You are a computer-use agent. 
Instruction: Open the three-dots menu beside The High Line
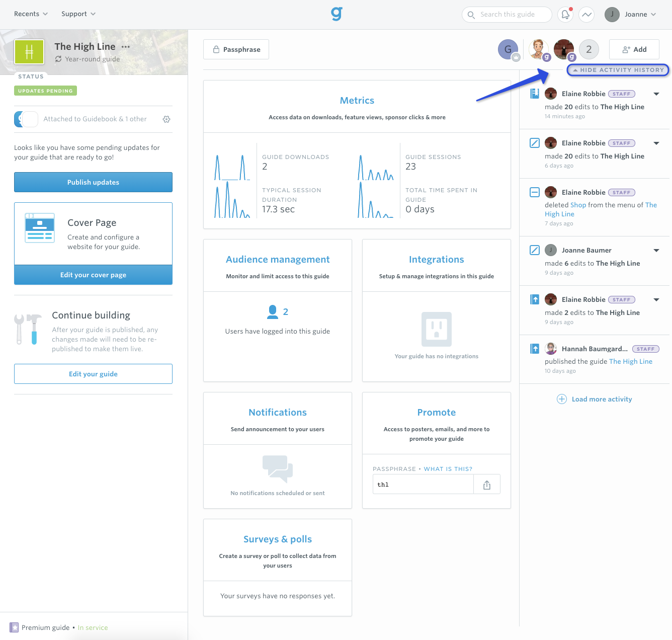[x=126, y=46]
